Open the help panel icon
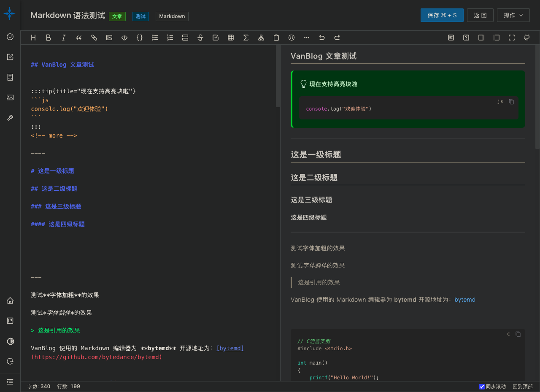The height and width of the screenshot is (392, 540). (466, 38)
